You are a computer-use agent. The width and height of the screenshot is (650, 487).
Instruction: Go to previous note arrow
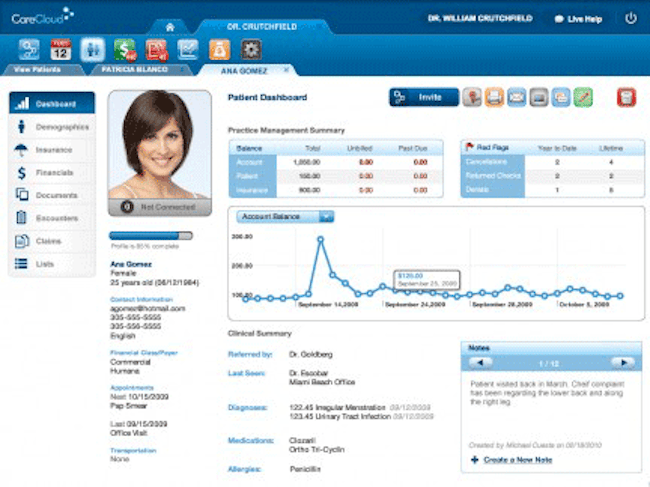(x=480, y=363)
